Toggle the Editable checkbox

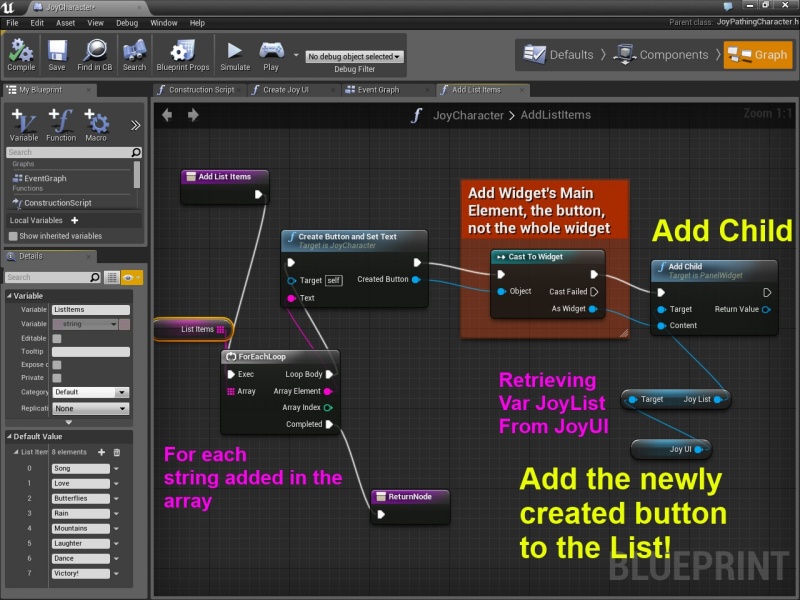57,338
